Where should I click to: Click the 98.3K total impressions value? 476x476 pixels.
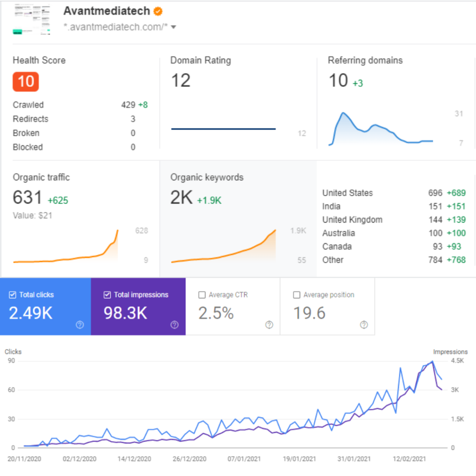126,313
